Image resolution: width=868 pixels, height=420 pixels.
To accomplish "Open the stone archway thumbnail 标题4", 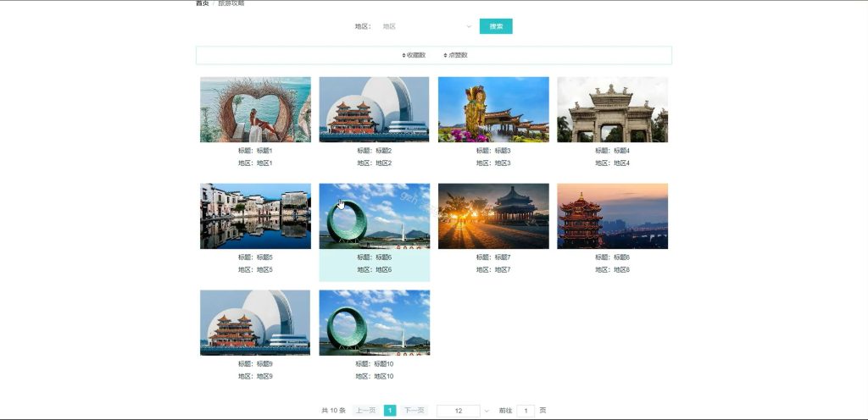I will [612, 109].
